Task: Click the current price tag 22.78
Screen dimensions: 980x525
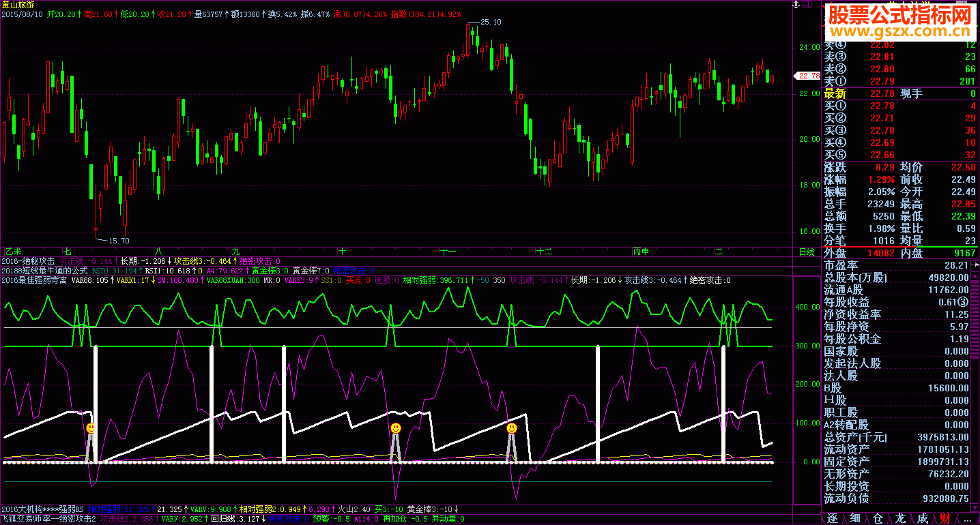Action: click(x=808, y=76)
